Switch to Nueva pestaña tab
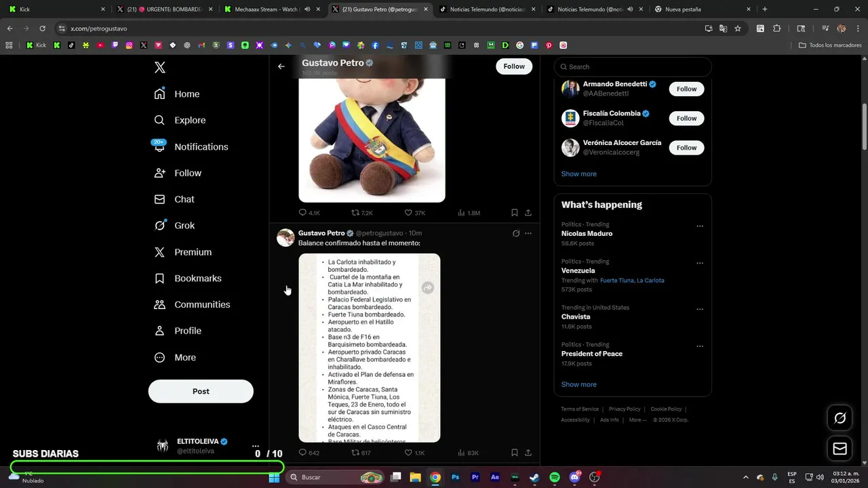The image size is (868, 488). (x=703, y=9)
